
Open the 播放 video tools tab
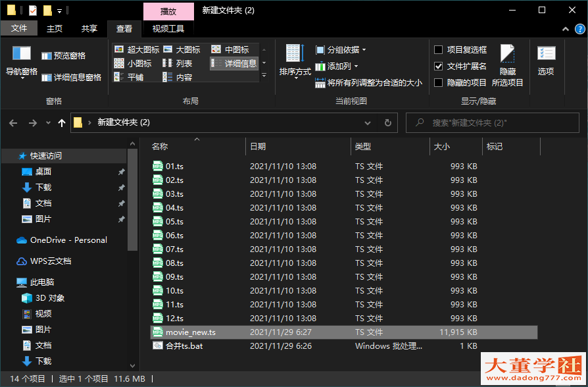(x=168, y=11)
